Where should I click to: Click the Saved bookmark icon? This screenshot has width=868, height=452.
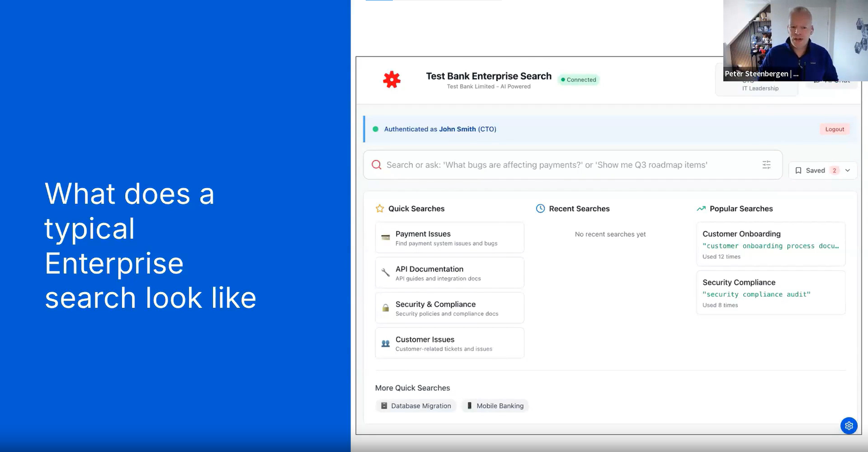pyautogui.click(x=798, y=170)
